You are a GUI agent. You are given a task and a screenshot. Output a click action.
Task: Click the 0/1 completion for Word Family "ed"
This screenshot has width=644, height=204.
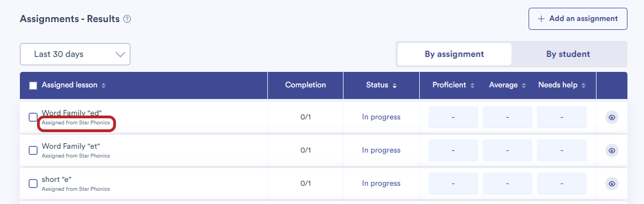point(305,117)
